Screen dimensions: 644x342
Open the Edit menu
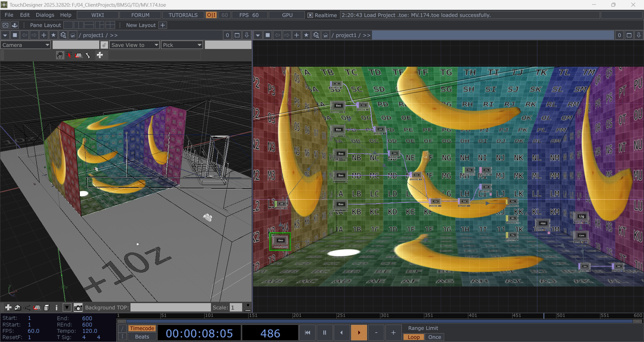25,15
